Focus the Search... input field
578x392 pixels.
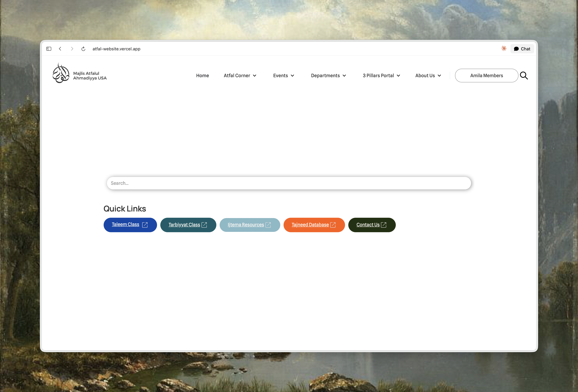tap(289, 183)
